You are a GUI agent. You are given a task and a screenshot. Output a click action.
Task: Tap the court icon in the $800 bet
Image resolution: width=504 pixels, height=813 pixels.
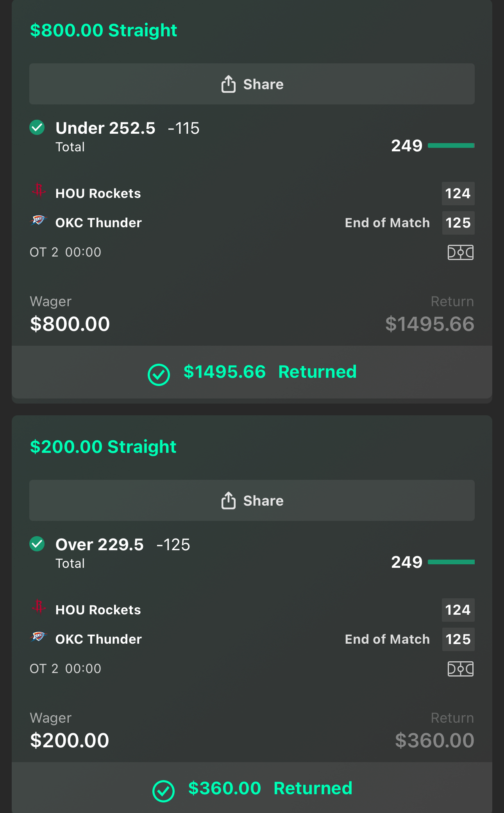[460, 252]
